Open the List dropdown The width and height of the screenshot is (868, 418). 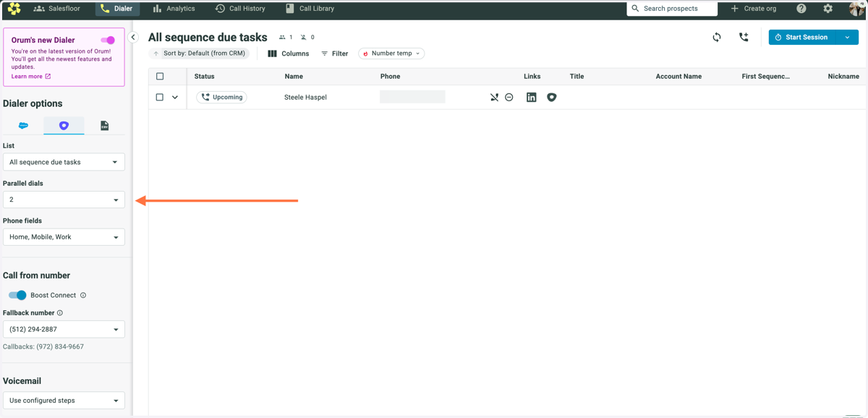click(64, 162)
